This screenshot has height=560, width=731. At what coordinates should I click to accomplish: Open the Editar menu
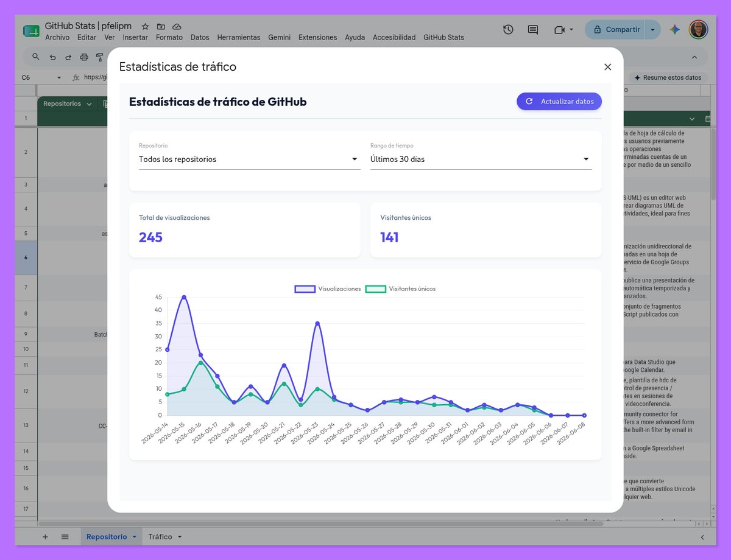coord(87,37)
